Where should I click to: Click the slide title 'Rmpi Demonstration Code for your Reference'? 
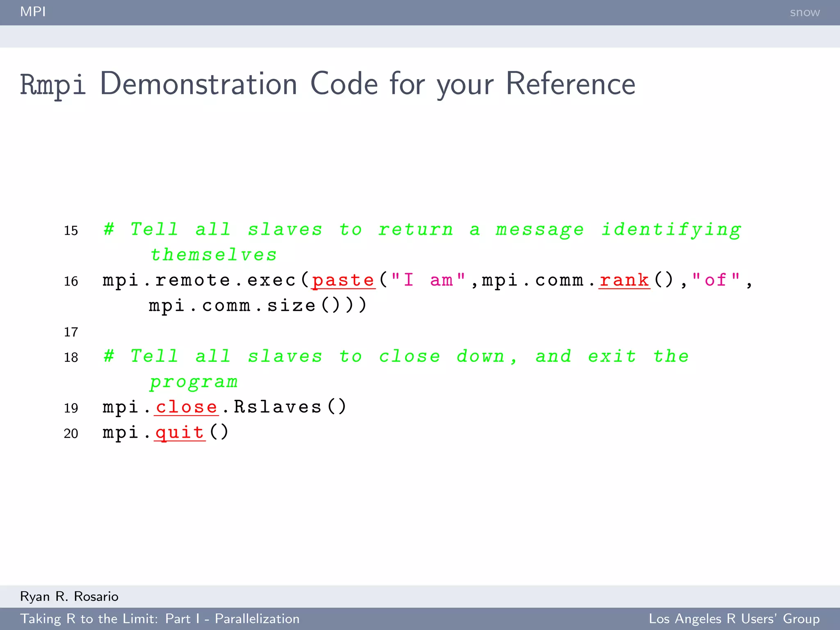(328, 84)
